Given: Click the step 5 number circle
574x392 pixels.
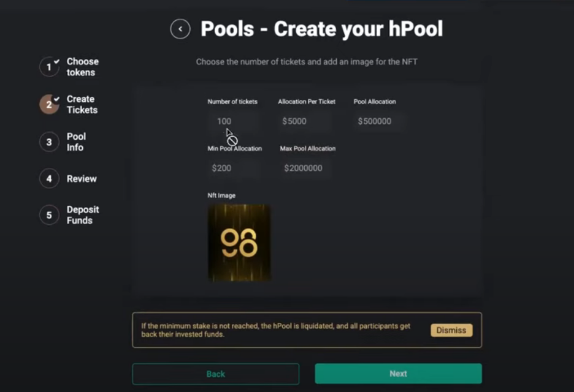Looking at the screenshot, I should [49, 215].
